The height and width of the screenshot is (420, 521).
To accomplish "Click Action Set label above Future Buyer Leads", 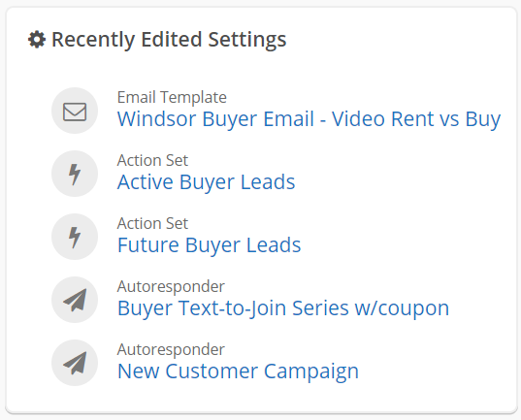I will click(152, 224).
